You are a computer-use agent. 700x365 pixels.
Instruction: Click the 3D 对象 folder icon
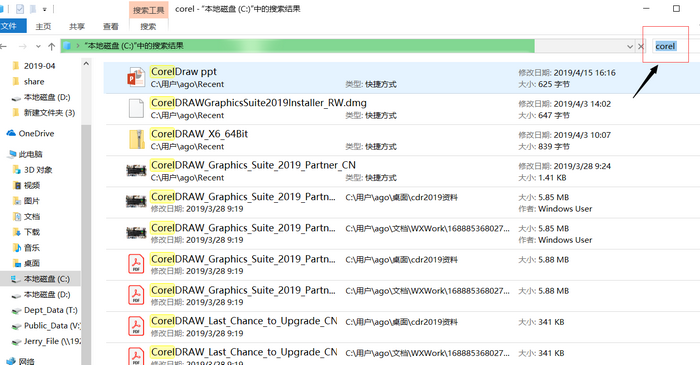click(17, 170)
